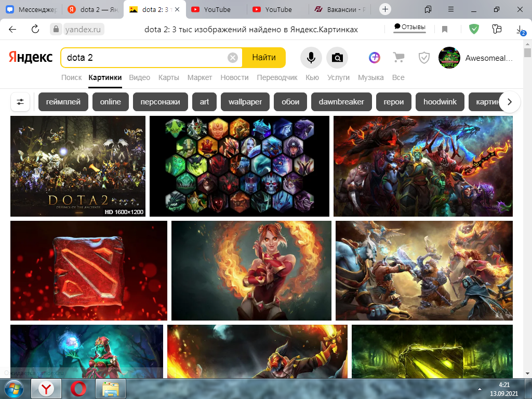Click the back navigation arrow

click(12, 30)
